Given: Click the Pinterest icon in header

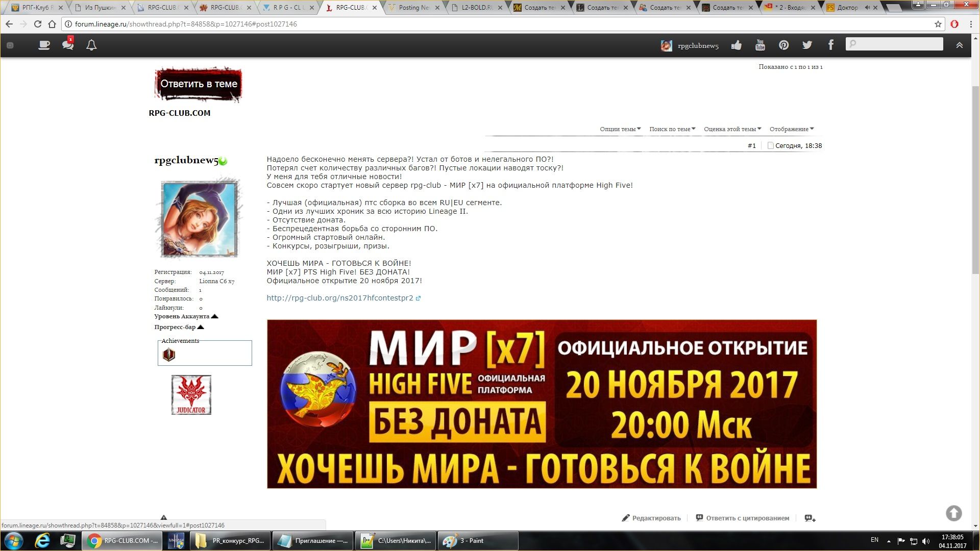Looking at the screenshot, I should [783, 45].
